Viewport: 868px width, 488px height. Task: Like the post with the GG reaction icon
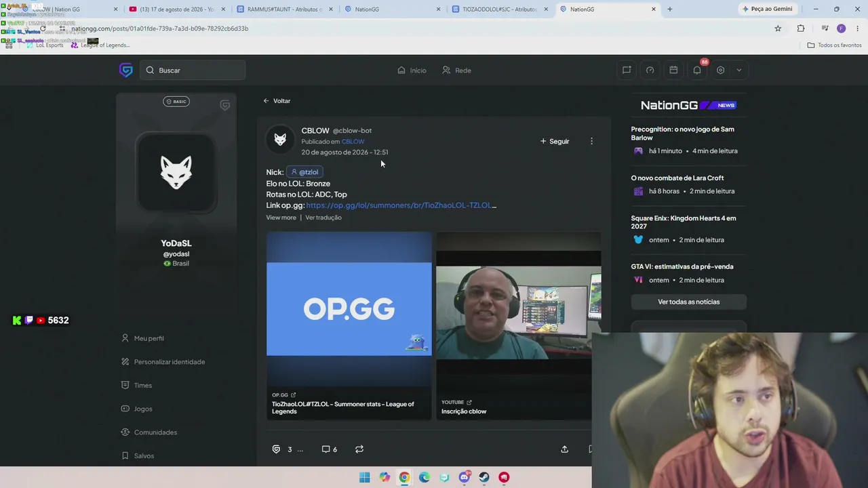[x=276, y=449]
